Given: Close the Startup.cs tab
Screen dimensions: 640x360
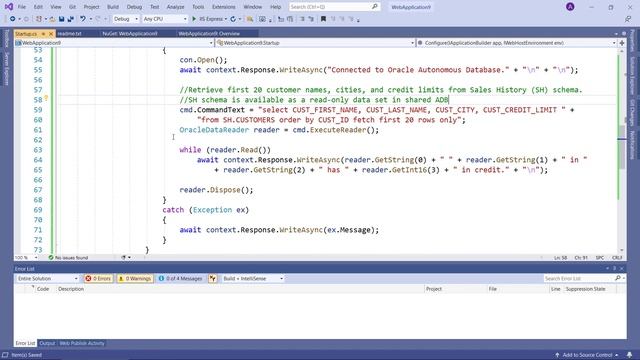Looking at the screenshot, I should pyautogui.click(x=51, y=34).
